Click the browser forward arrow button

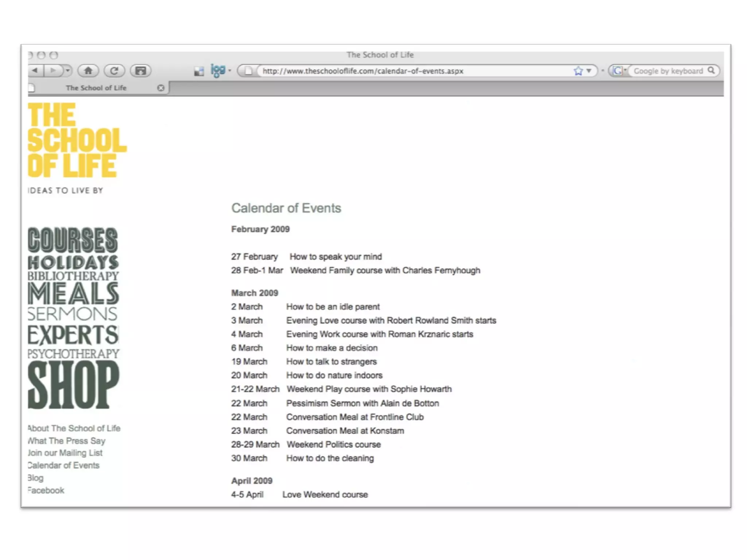pos(53,70)
